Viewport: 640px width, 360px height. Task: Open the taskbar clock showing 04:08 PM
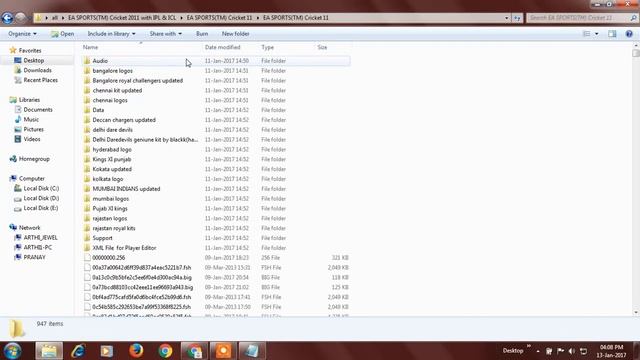pyautogui.click(x=611, y=351)
